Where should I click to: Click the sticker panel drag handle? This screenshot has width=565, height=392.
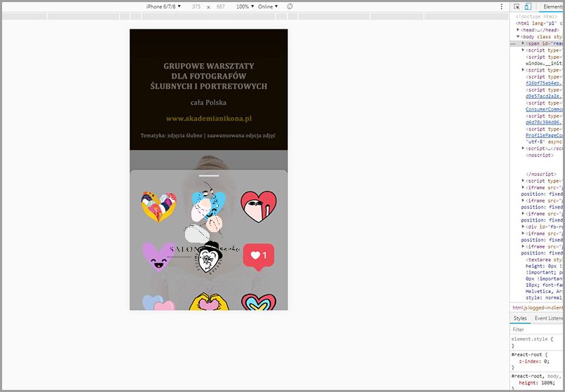click(x=208, y=175)
